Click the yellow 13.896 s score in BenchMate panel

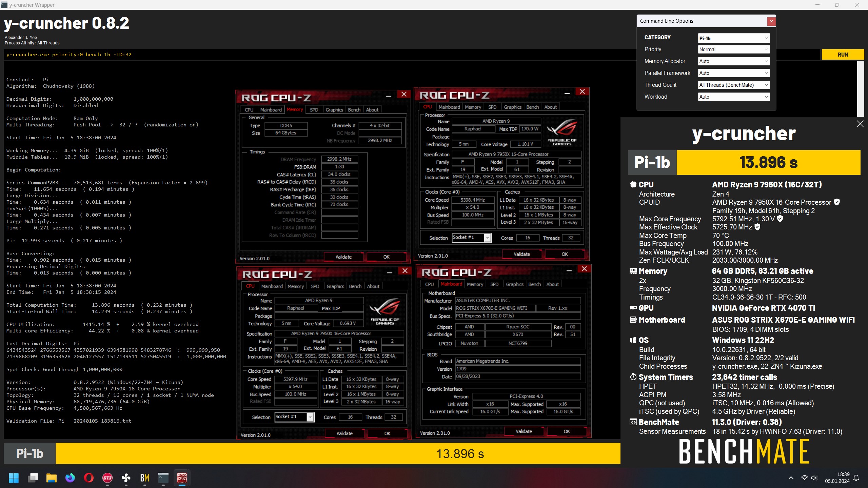[x=768, y=162]
